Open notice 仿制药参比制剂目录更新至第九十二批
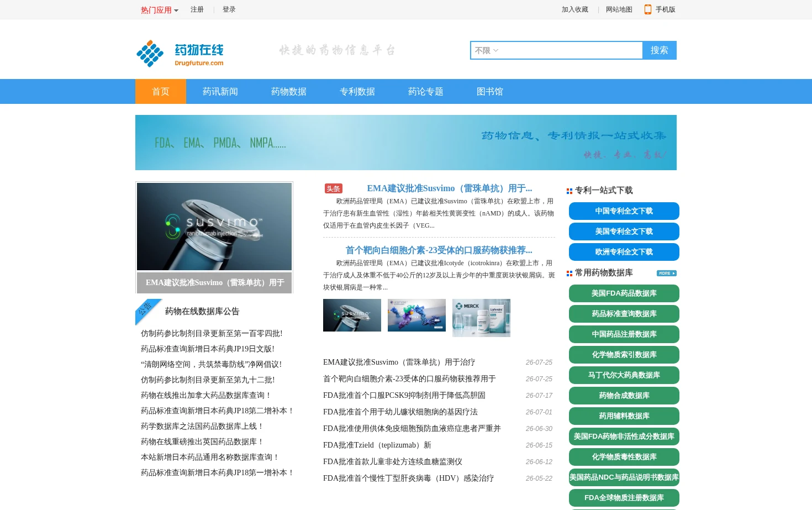This screenshot has height=510, width=812. tap(208, 380)
